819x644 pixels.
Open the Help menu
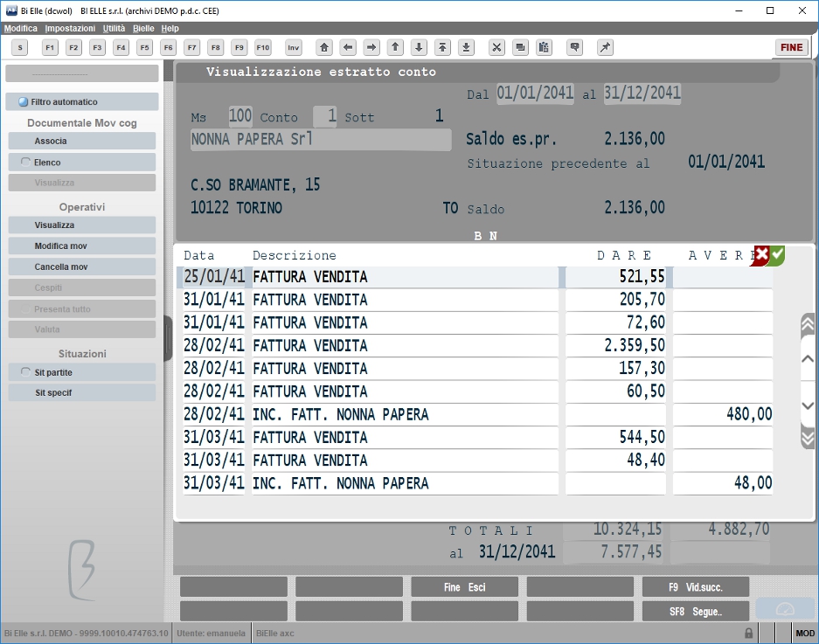[x=170, y=28]
